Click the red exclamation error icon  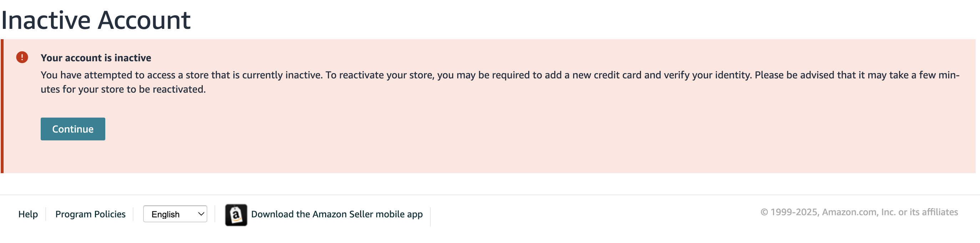click(x=22, y=57)
